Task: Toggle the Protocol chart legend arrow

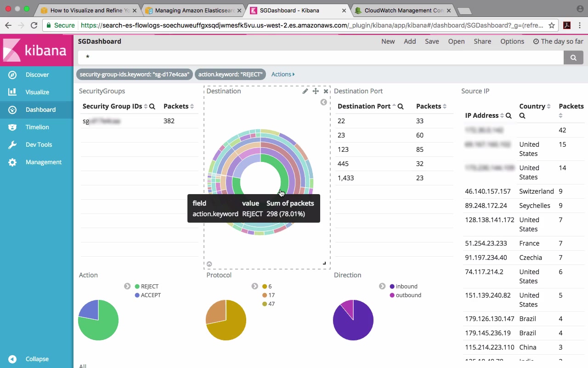Action: pos(254,286)
